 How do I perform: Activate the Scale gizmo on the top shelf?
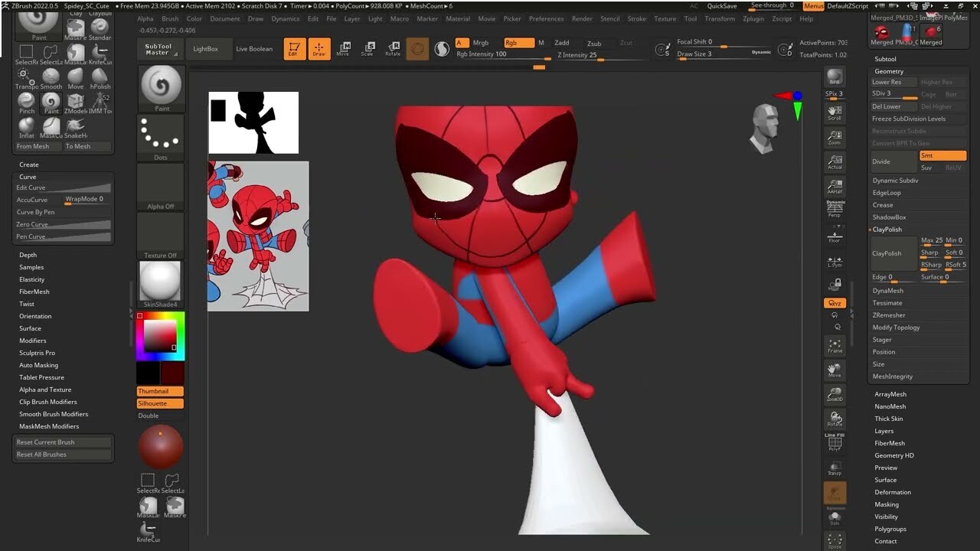(368, 49)
